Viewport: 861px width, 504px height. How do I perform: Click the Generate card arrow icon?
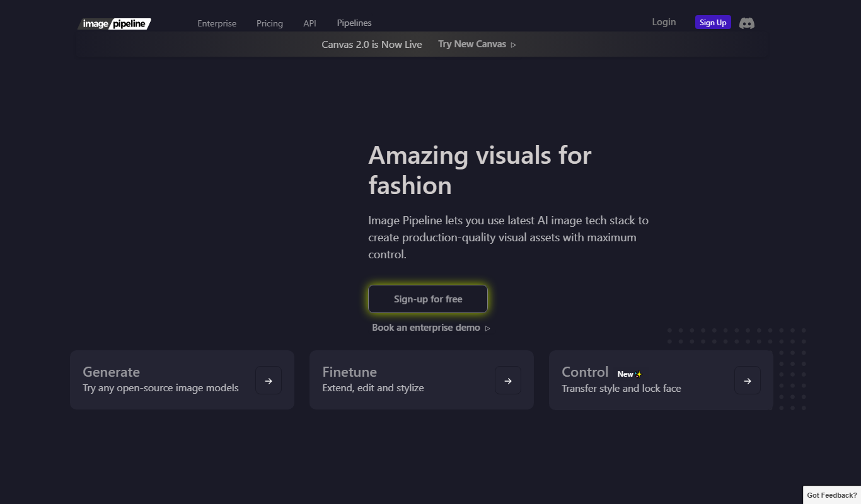(269, 381)
